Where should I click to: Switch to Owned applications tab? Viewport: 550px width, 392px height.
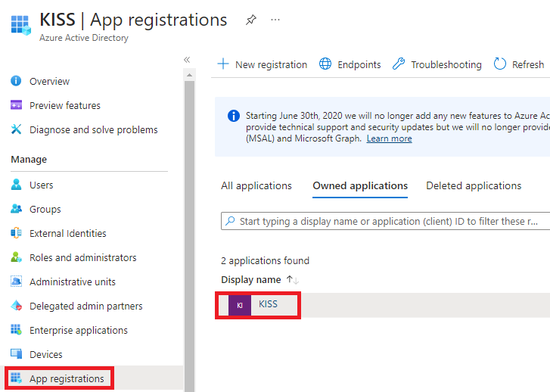pyautogui.click(x=360, y=185)
